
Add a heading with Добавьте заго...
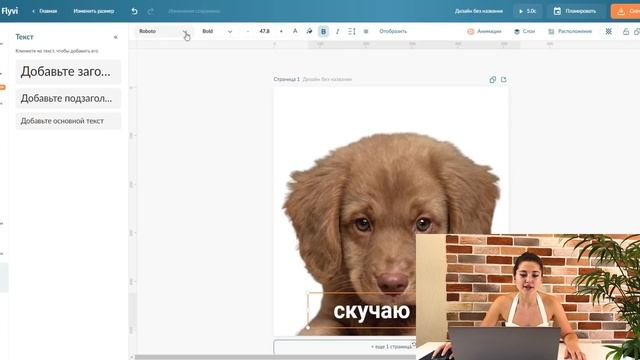click(68, 72)
